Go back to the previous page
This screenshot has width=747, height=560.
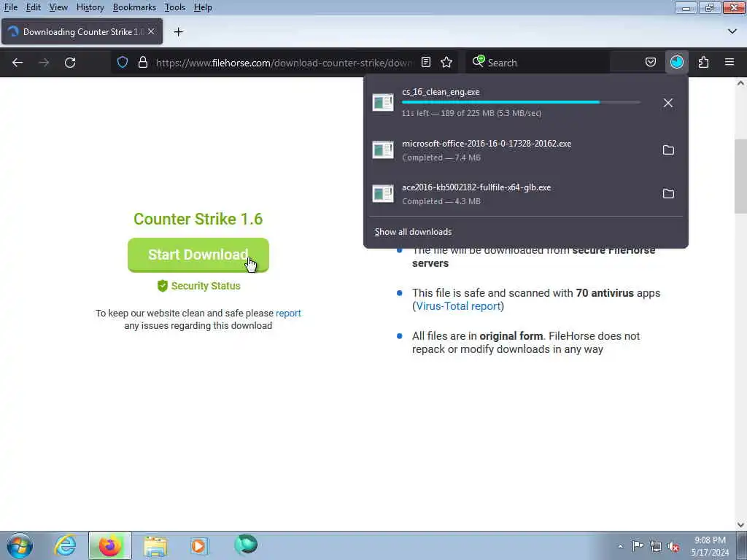coord(18,63)
